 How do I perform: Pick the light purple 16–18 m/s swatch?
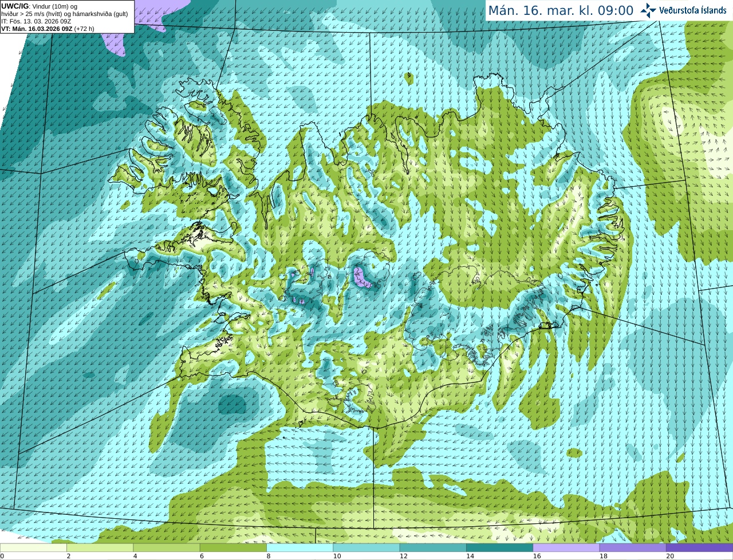tap(566, 547)
